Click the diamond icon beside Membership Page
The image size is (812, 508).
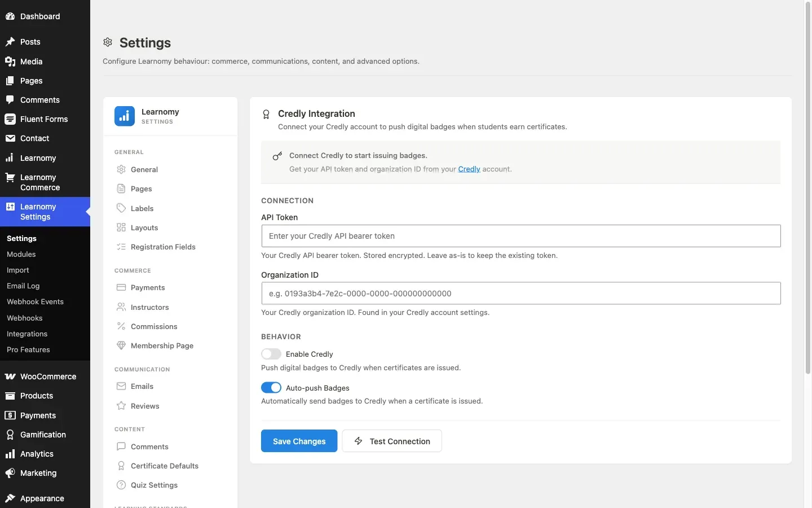pyautogui.click(x=121, y=345)
